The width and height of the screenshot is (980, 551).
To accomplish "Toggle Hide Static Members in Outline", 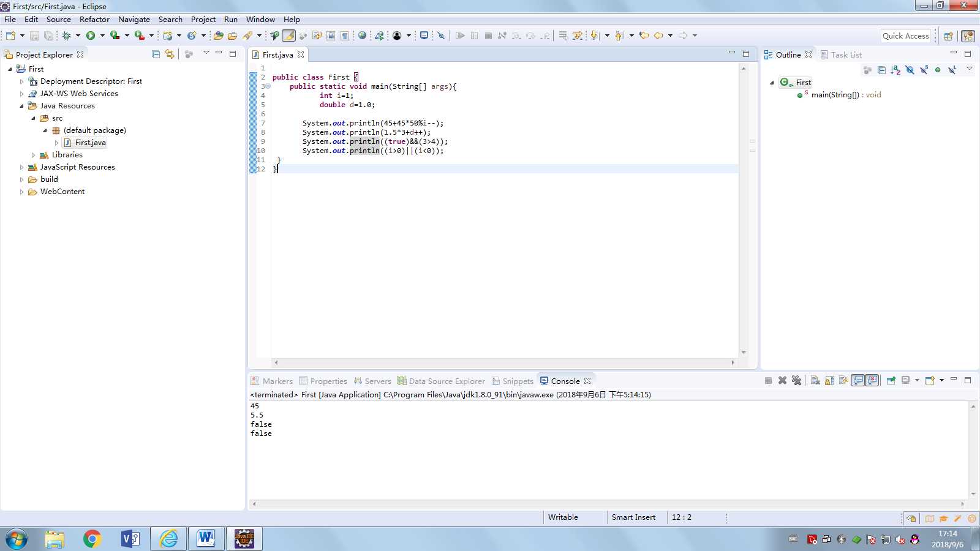I will [x=924, y=70].
